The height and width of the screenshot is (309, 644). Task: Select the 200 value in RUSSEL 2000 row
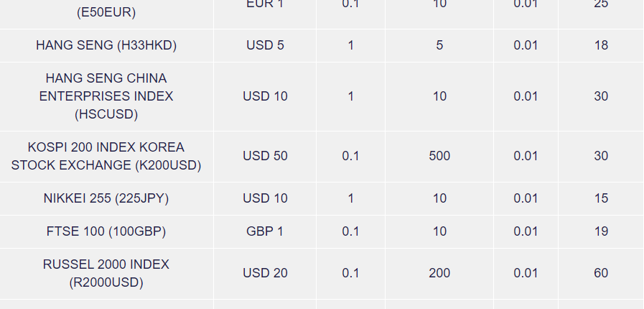coord(439,273)
